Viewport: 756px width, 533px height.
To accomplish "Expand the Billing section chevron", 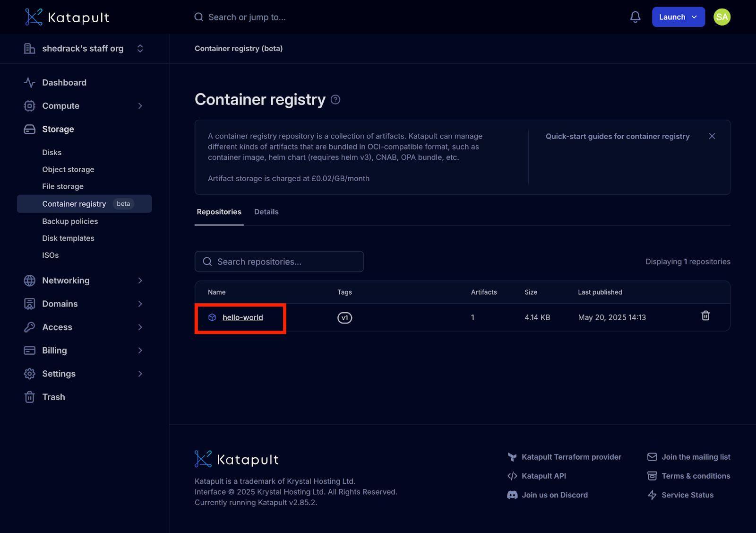I will 140,350.
